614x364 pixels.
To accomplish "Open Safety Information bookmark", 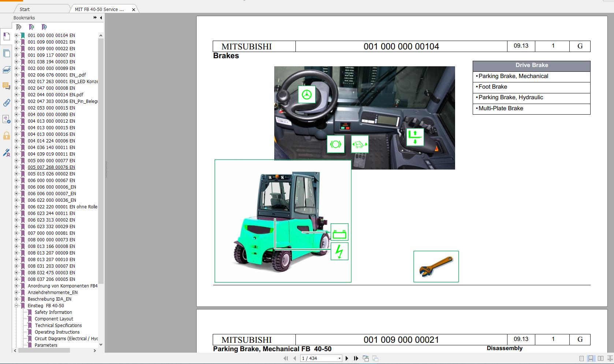I will [x=53, y=312].
